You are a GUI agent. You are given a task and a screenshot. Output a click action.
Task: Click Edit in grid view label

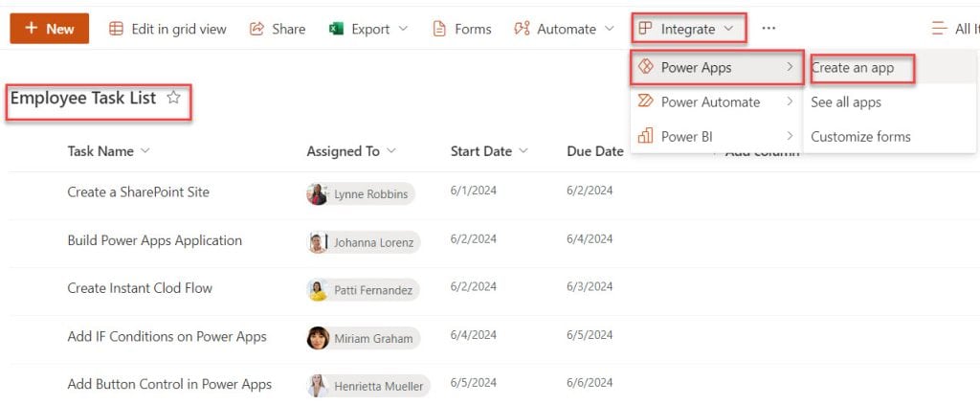(x=179, y=29)
